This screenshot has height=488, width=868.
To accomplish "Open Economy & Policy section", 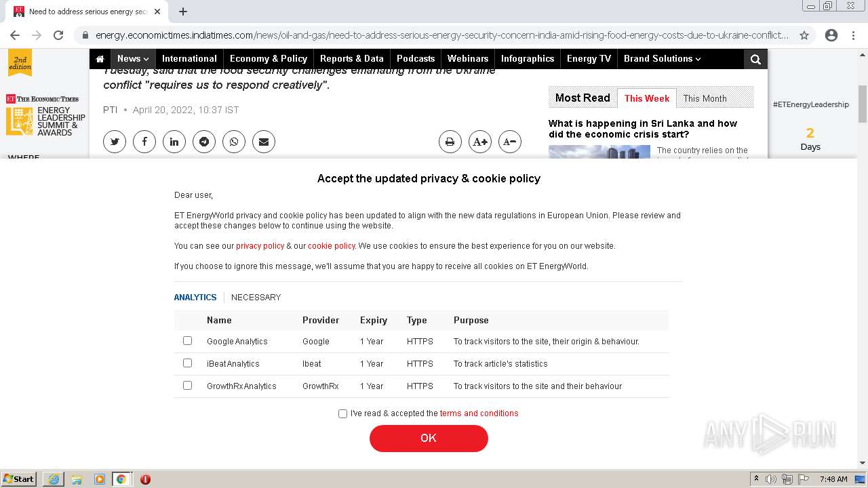I will pos(269,59).
